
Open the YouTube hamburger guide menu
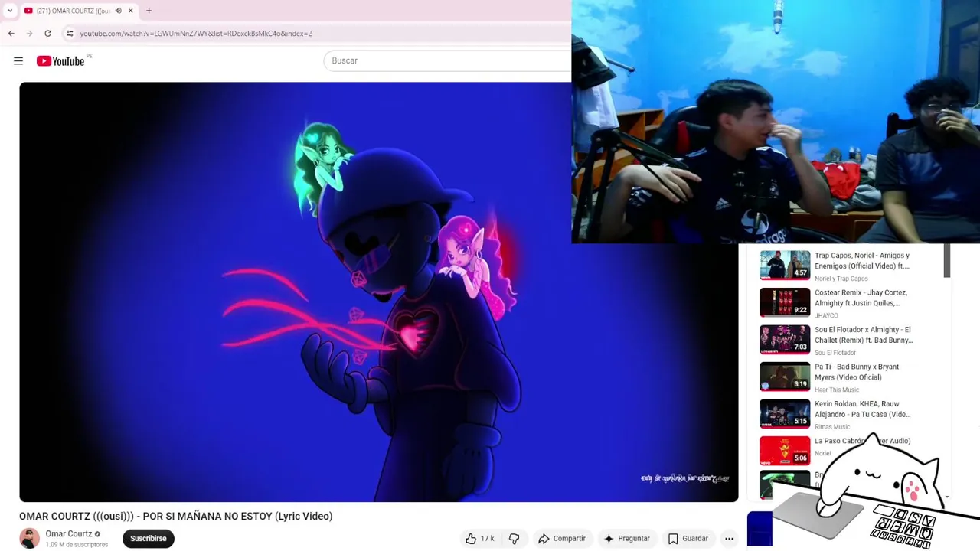tap(18, 61)
